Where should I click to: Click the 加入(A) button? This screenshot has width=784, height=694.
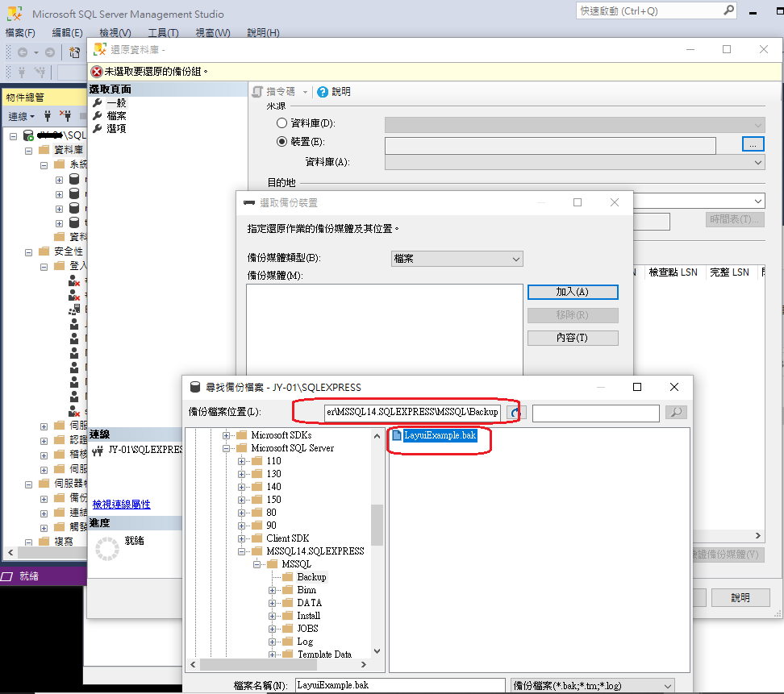pos(573,293)
